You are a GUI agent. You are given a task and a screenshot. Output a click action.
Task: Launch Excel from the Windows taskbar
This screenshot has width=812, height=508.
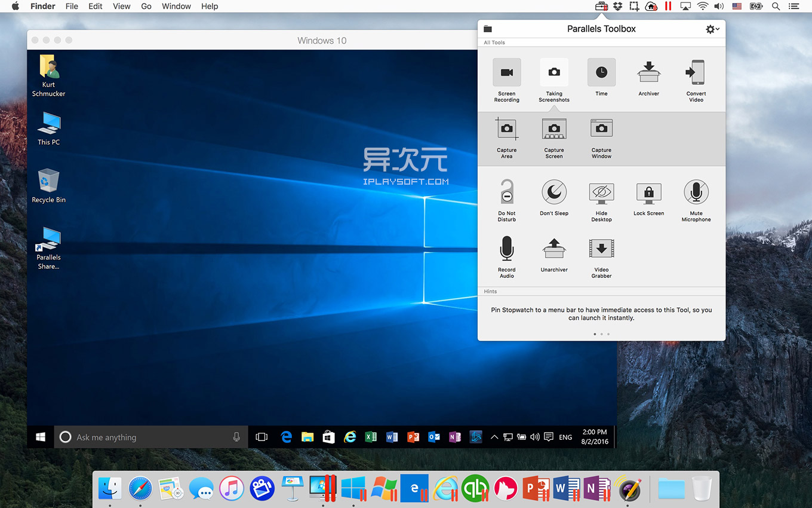coord(371,437)
